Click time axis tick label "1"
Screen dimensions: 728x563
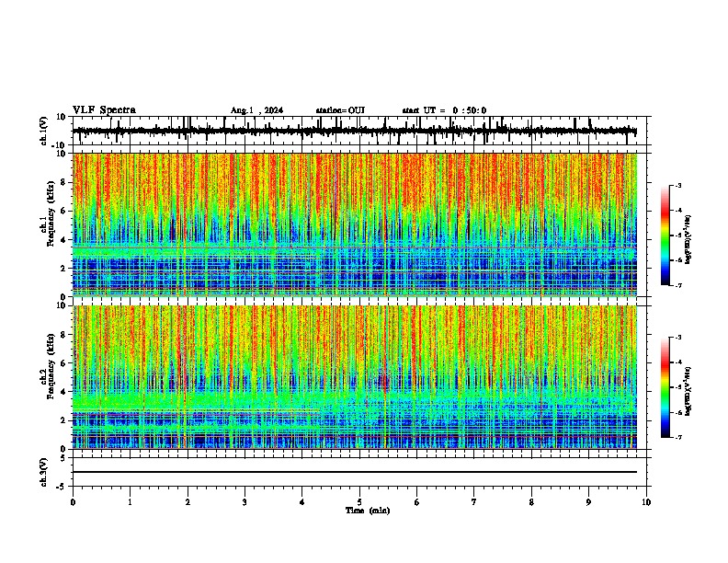(x=130, y=502)
